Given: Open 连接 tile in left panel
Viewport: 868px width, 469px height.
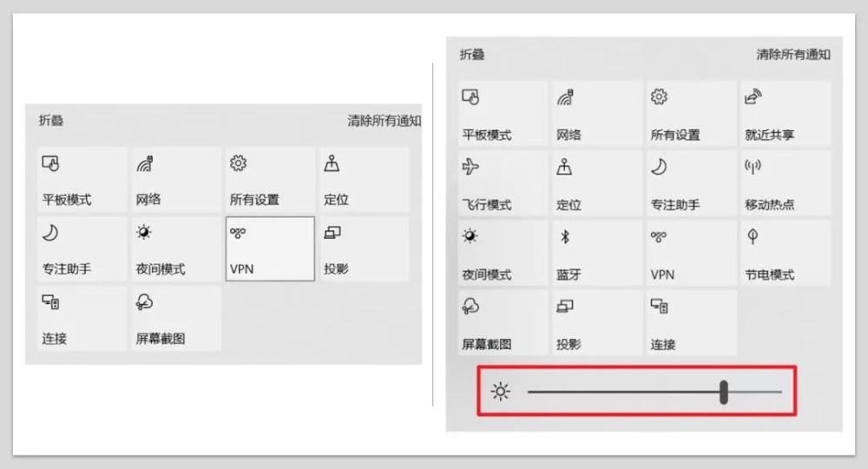Looking at the screenshot, I should tap(82, 319).
